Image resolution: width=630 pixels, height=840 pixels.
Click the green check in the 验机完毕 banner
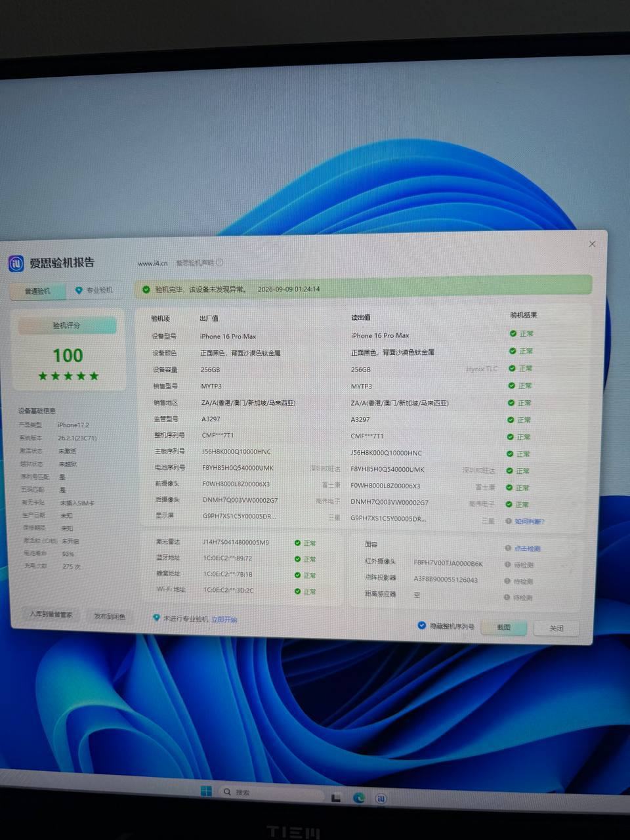pos(146,289)
